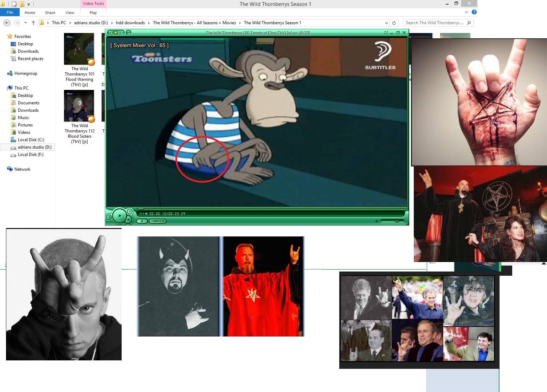Click 'This PC' in the address bar
The height and width of the screenshot is (392, 547).
click(59, 23)
